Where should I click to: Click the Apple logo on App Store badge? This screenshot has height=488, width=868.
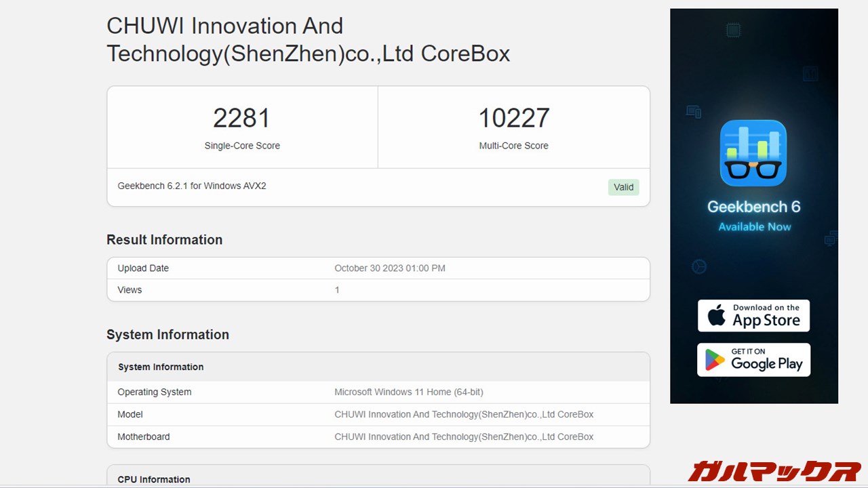[718, 315]
